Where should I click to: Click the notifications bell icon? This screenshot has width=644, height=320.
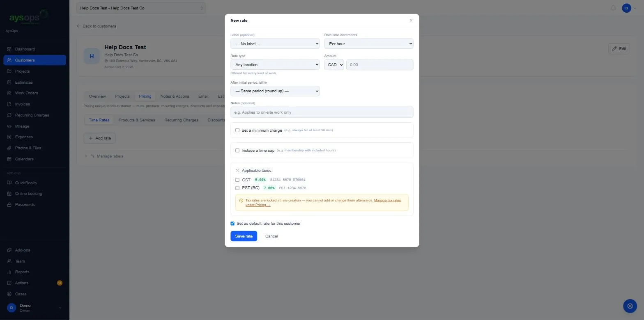pyautogui.click(x=613, y=8)
